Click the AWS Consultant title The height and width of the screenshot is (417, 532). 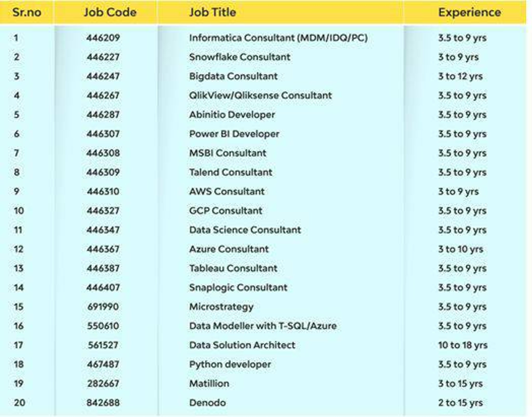[x=227, y=192]
